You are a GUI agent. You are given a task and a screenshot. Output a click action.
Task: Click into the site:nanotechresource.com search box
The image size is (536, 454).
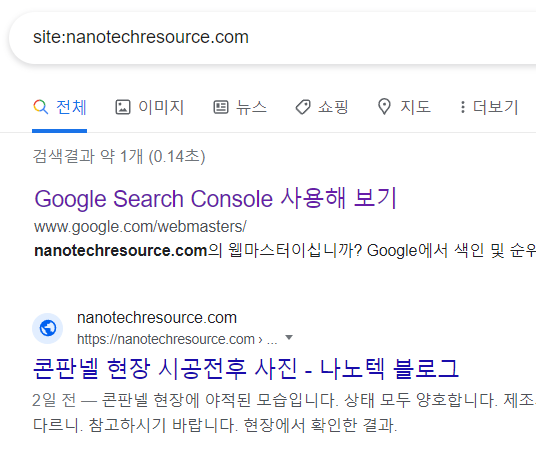(x=273, y=38)
